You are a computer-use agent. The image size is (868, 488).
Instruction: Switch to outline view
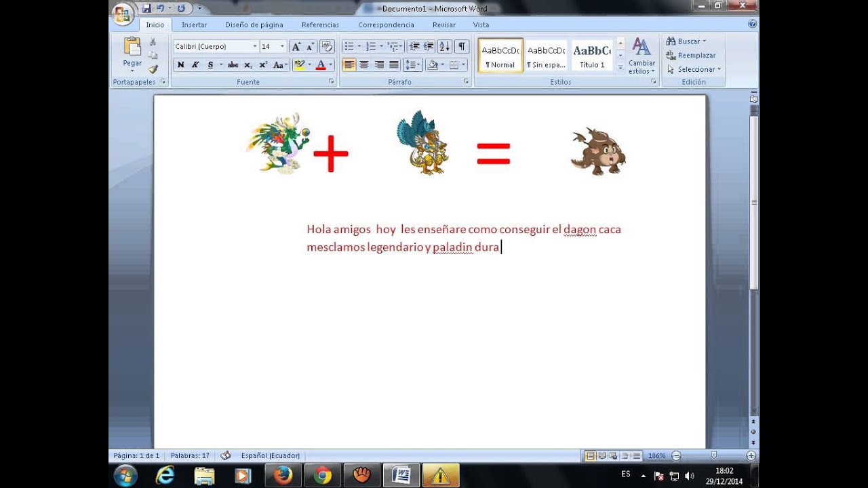coord(625,455)
